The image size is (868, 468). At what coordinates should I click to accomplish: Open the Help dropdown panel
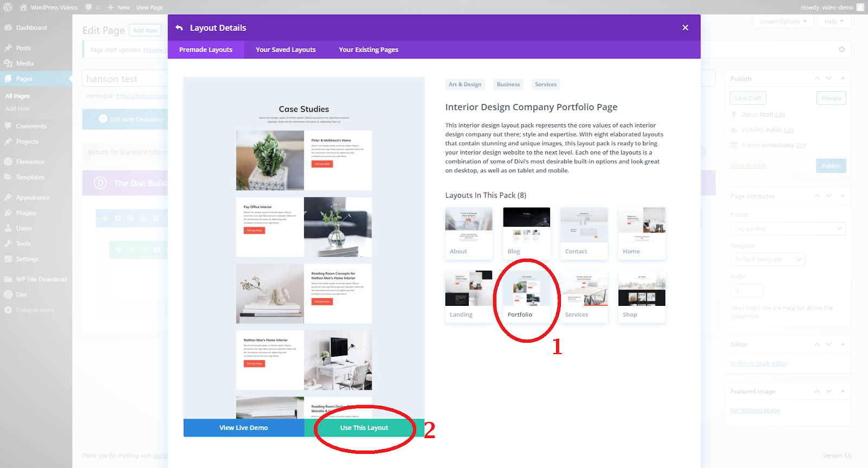(834, 22)
